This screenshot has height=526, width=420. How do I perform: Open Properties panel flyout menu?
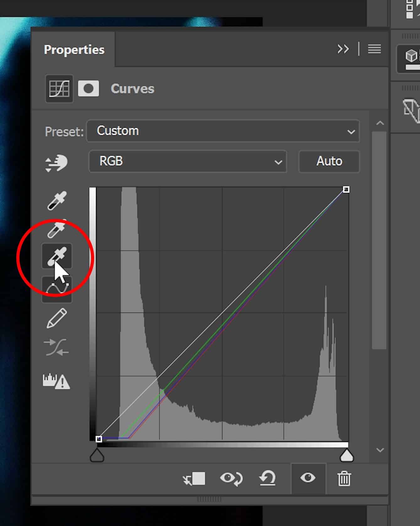[x=374, y=49]
